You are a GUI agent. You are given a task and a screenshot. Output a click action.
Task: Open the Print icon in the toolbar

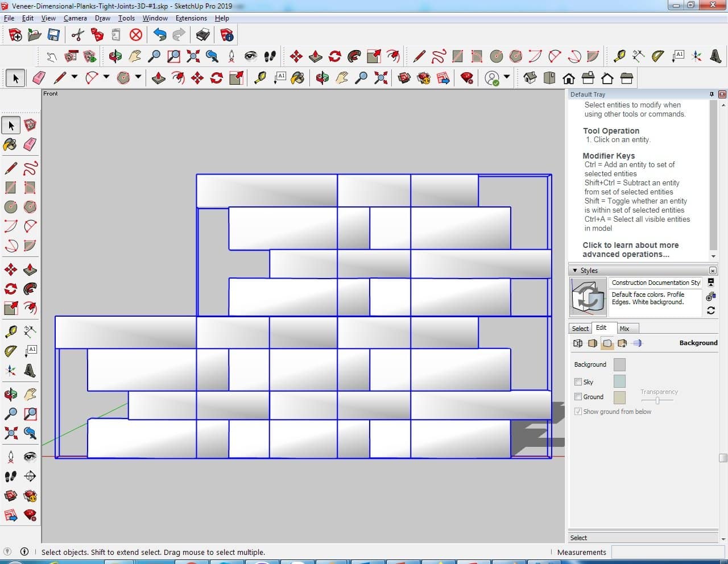202,35
